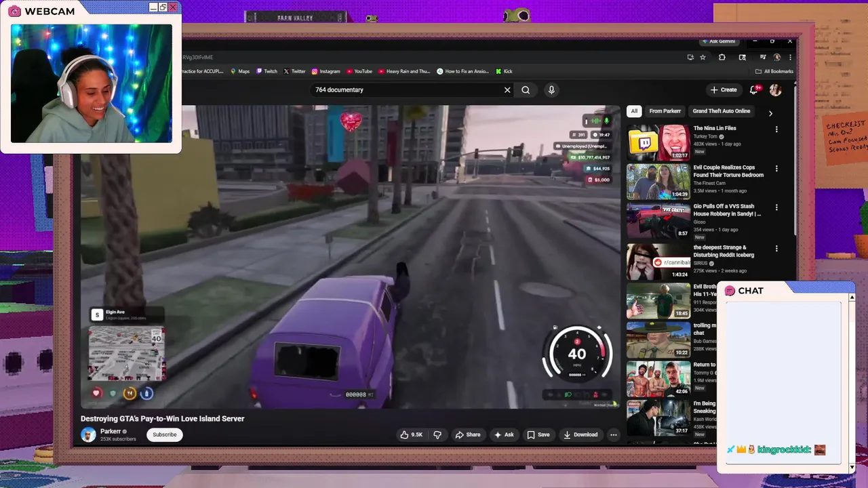
Task: Select the All filter chip
Action: tap(634, 111)
